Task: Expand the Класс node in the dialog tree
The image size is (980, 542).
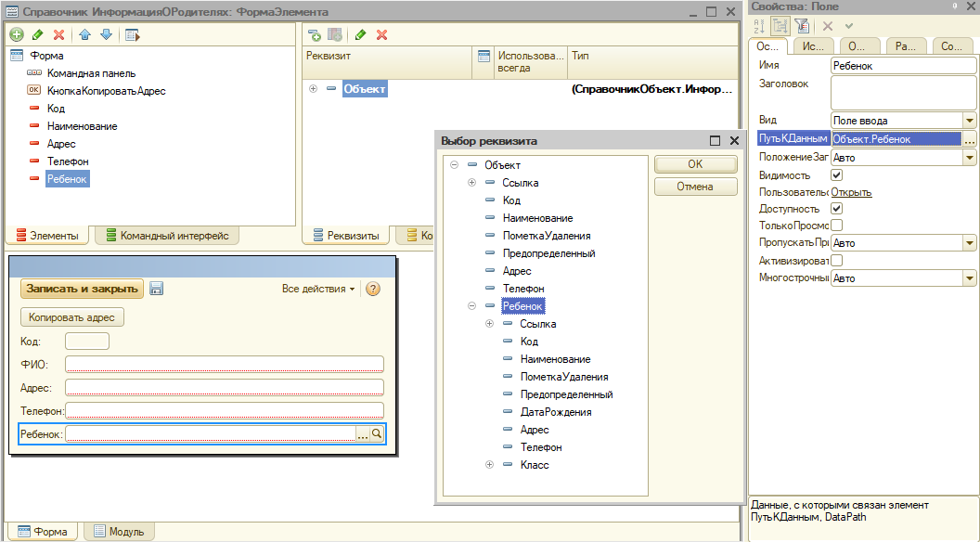Action: (489, 464)
